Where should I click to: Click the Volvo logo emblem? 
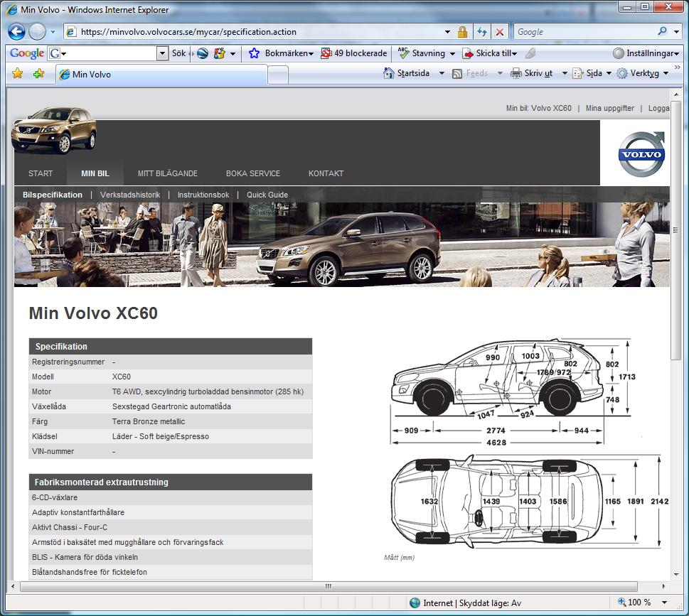641,153
